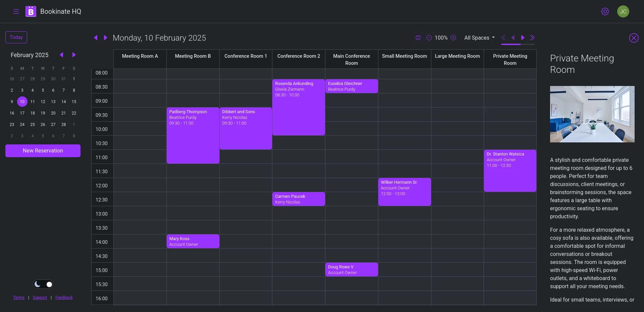Open the Terms link
The image size is (644, 312).
tap(19, 298)
